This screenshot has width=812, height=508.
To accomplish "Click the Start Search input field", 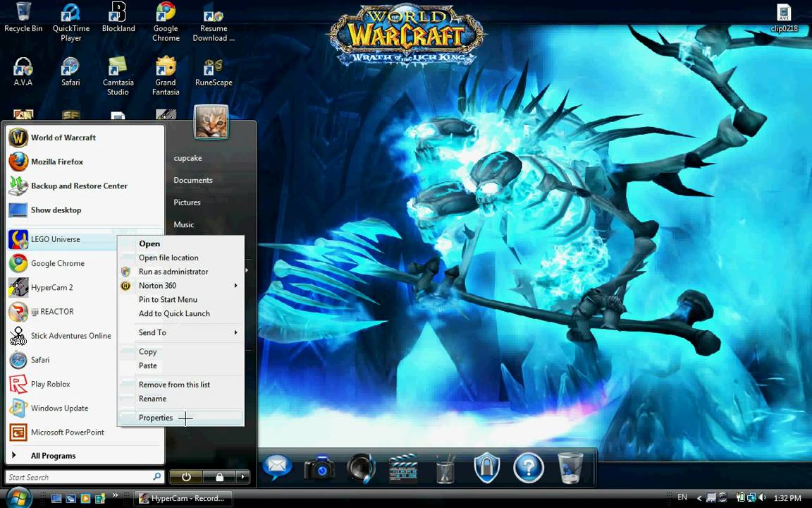I will [85, 477].
